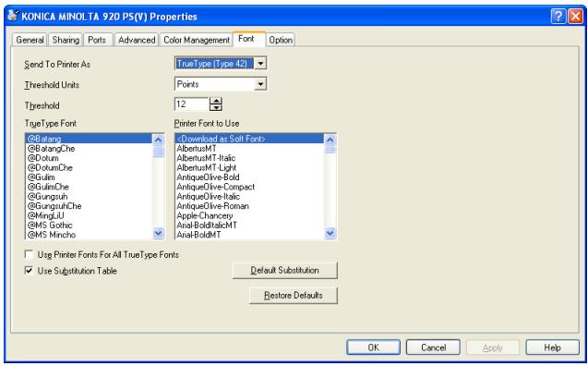Choose AntiqueOlive-Italic printer font
Screen dimensions: 588x366
coord(249,196)
